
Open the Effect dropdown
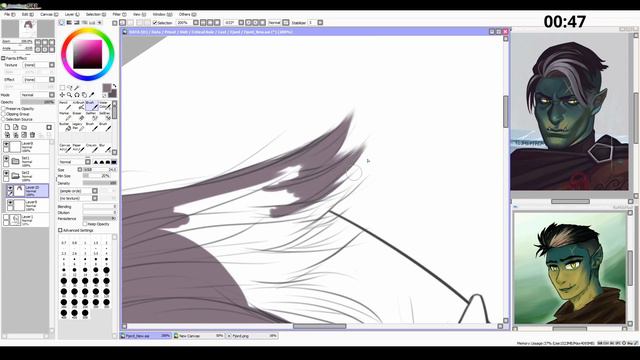52,80
